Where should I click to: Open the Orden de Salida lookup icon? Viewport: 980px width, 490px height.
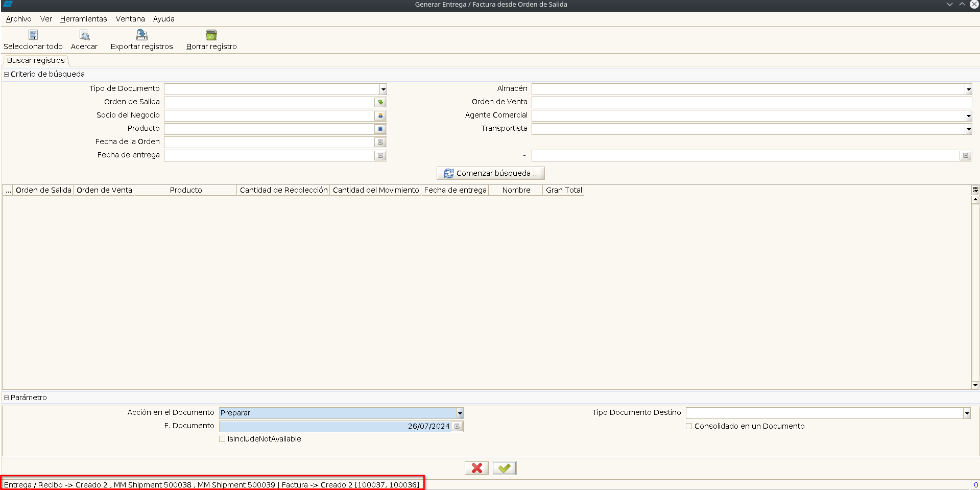coord(380,102)
